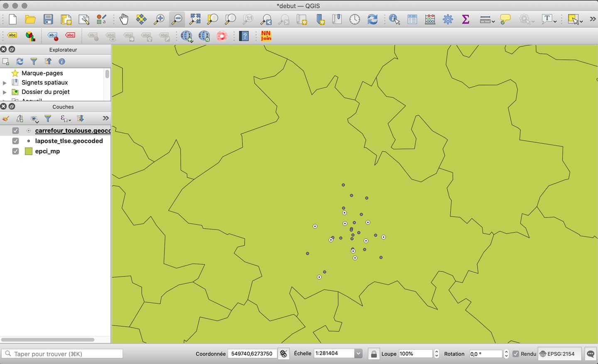Filter the Explorateur browser tree
Image resolution: width=598 pixels, height=364 pixels.
click(34, 61)
